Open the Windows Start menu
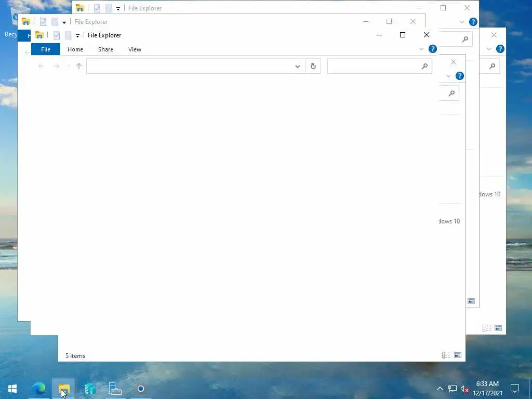This screenshot has height=399, width=532. 12,389
